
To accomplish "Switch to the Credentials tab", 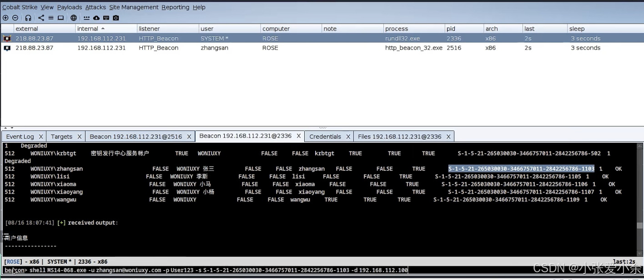I will (x=325, y=136).
